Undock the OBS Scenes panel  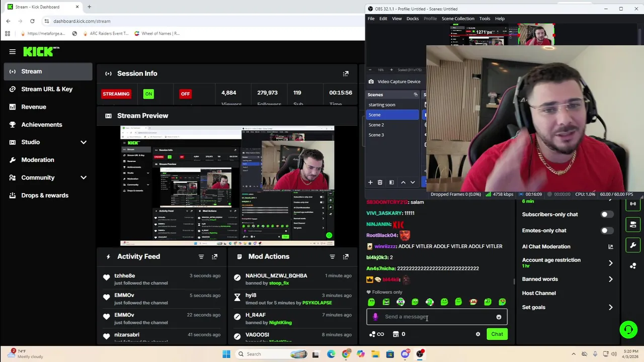point(416,95)
